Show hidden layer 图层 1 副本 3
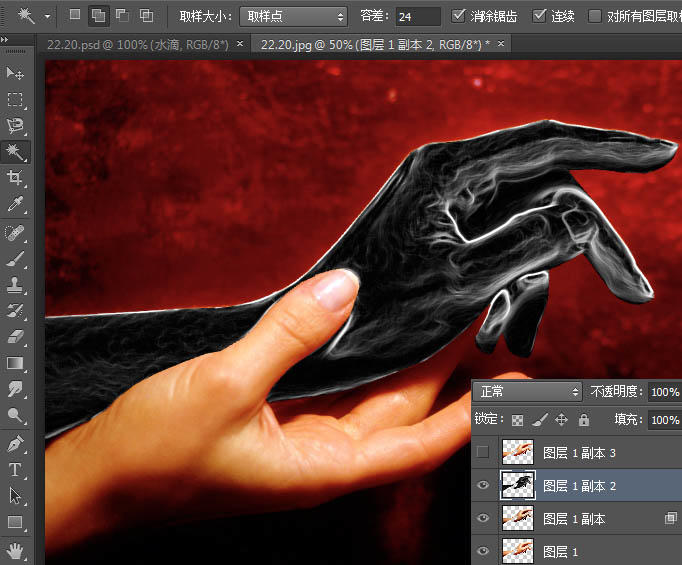The height and width of the screenshot is (565, 682). tap(483, 452)
